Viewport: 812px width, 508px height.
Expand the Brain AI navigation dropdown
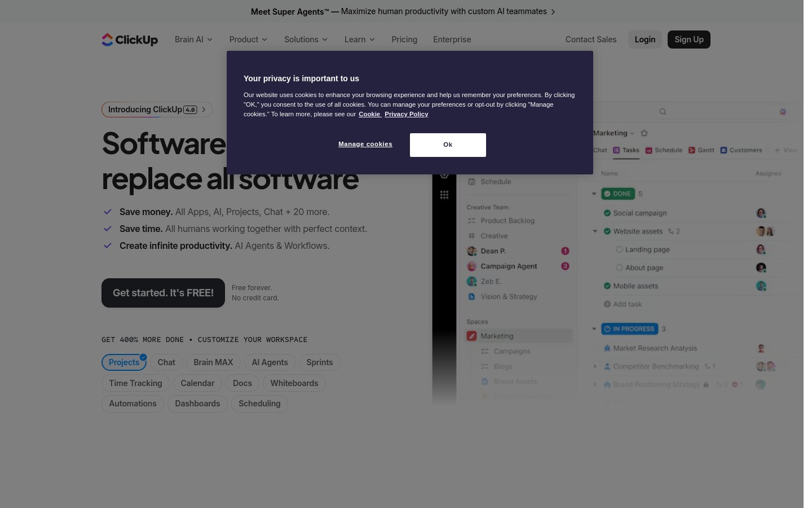[193, 40]
